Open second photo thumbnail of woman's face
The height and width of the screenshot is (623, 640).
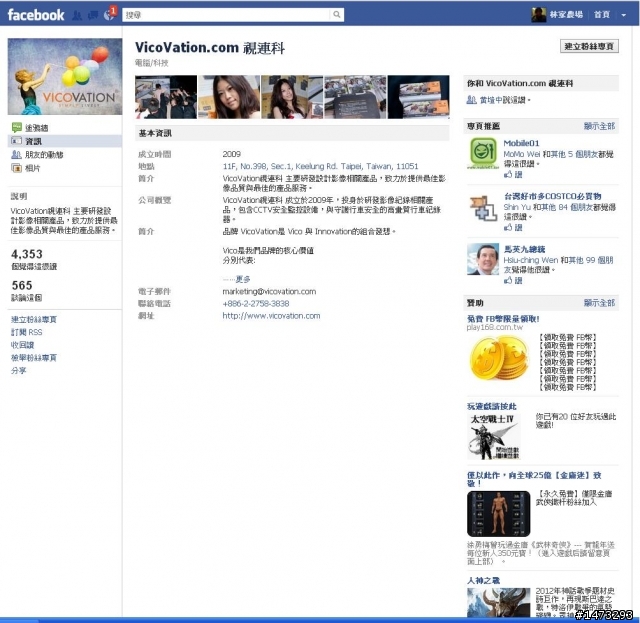click(x=229, y=97)
